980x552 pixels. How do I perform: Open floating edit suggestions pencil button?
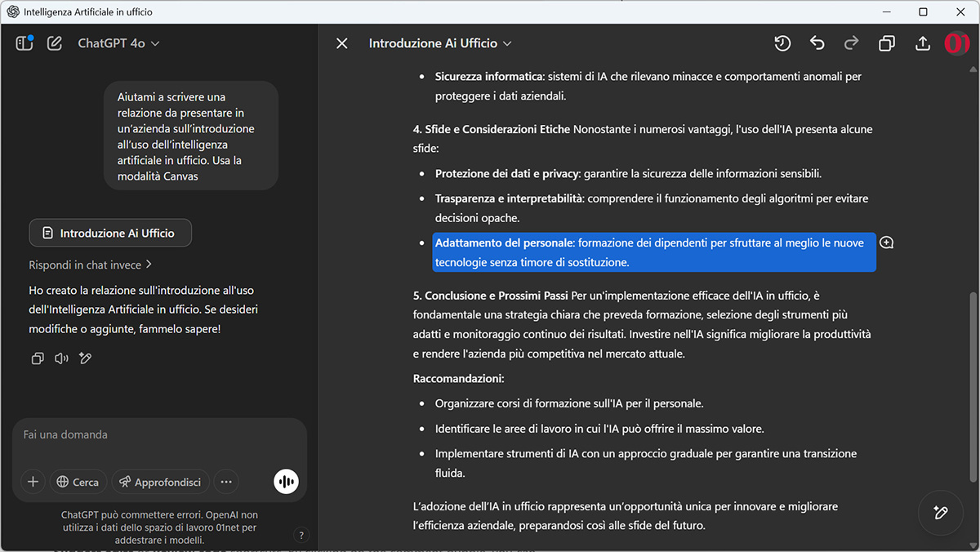(941, 513)
